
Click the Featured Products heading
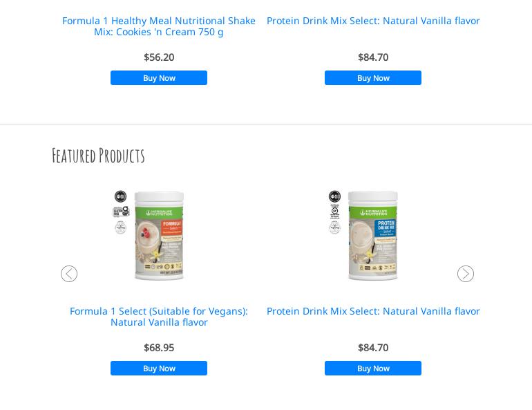pos(98,156)
